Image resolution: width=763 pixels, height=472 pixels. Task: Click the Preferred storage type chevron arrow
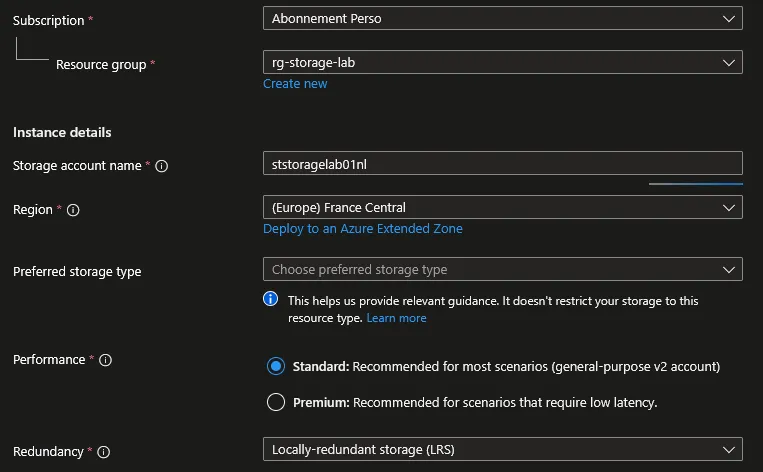[728, 270]
